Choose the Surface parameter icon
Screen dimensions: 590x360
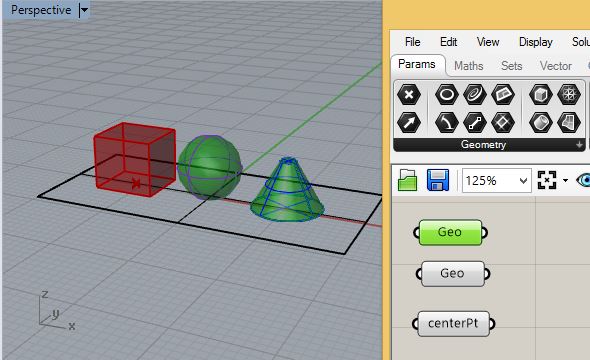coord(569,122)
